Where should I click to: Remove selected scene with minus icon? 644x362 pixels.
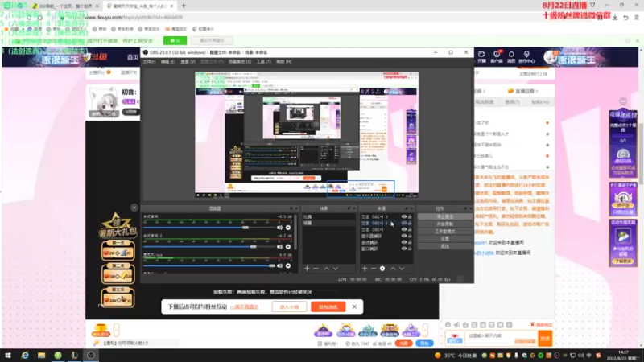pyautogui.click(x=316, y=269)
